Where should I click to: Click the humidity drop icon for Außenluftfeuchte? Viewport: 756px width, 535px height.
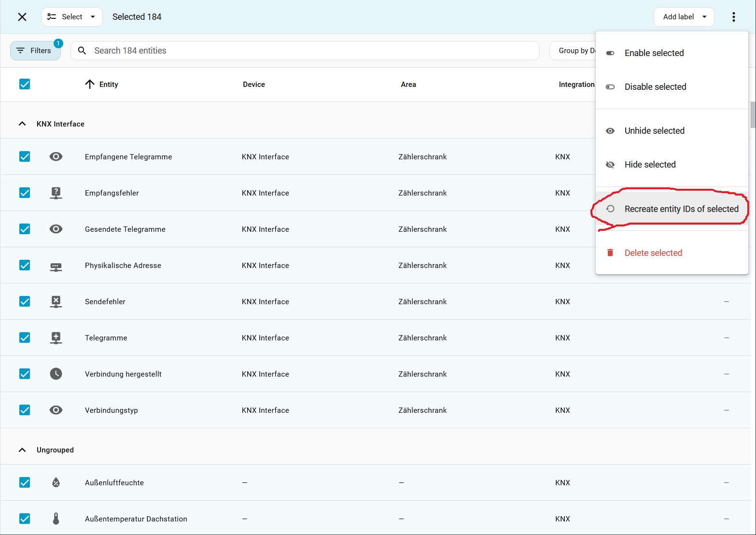point(56,482)
